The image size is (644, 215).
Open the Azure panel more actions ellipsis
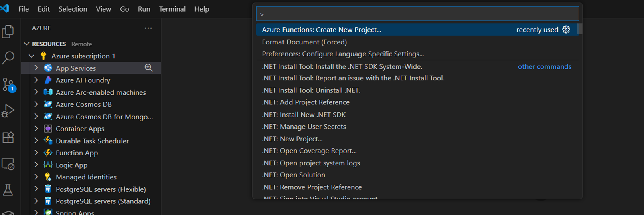148,28
